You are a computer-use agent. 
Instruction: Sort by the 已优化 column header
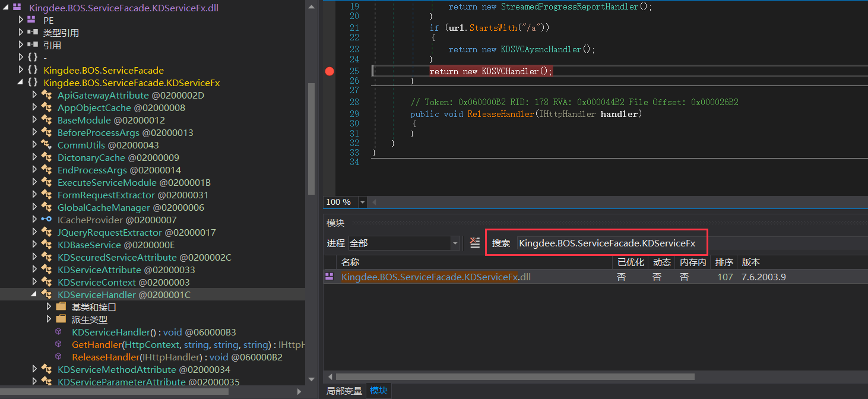[631, 262]
